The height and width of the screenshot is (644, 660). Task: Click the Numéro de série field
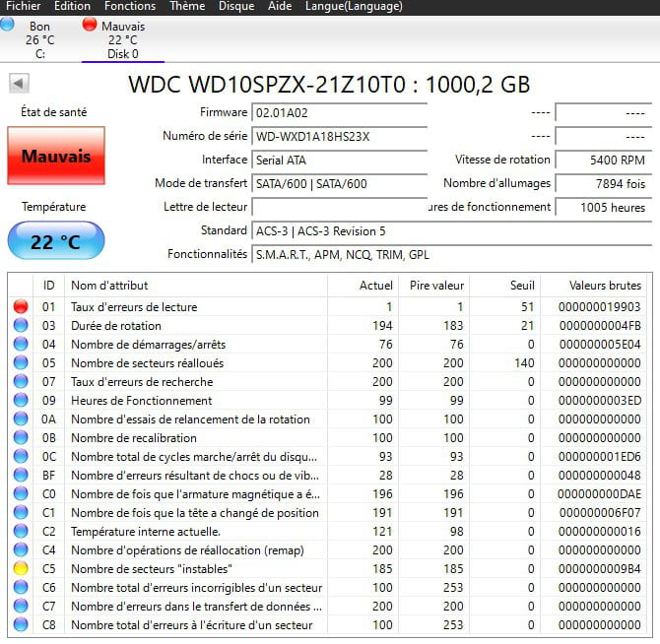(339, 136)
